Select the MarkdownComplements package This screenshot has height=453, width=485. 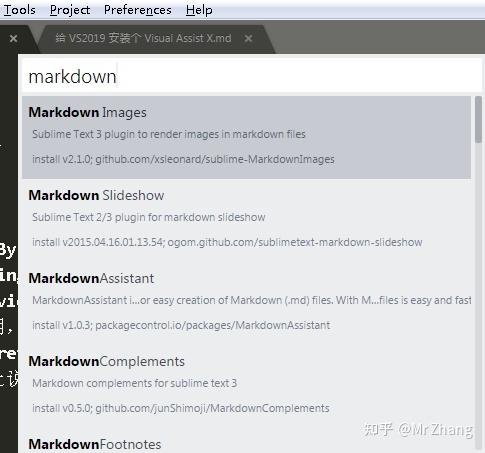(246, 386)
